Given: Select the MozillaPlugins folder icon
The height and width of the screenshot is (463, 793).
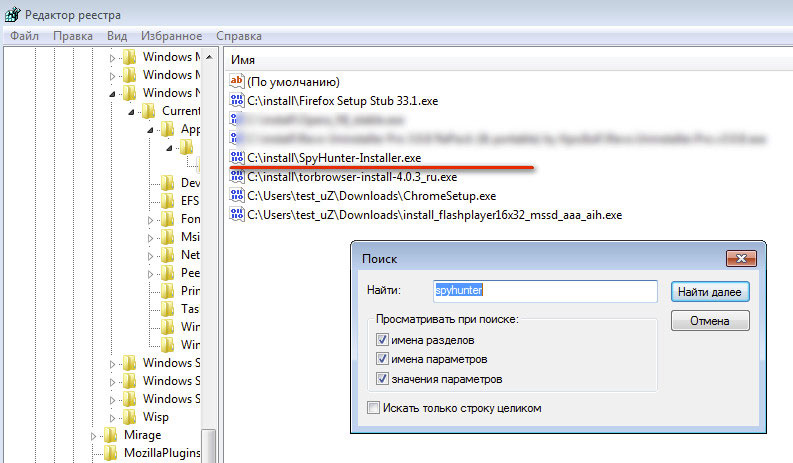Looking at the screenshot, I should [111, 453].
